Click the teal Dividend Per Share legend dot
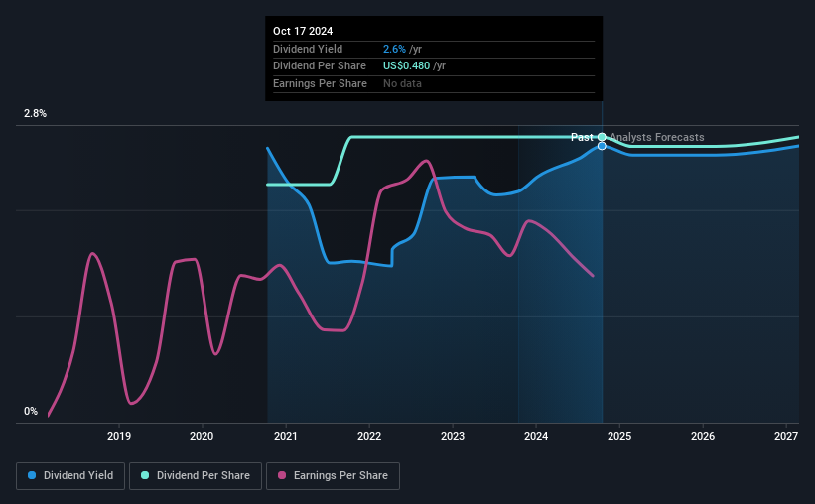Image resolution: width=815 pixels, height=504 pixels. point(145,475)
